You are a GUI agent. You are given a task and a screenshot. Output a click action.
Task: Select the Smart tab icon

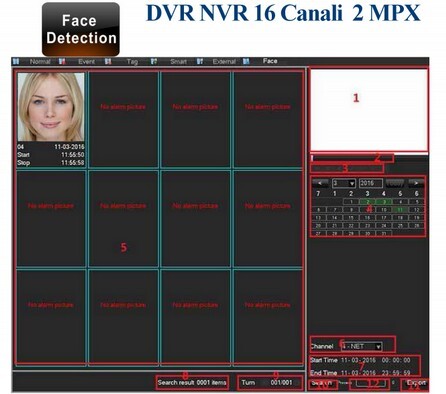point(154,61)
